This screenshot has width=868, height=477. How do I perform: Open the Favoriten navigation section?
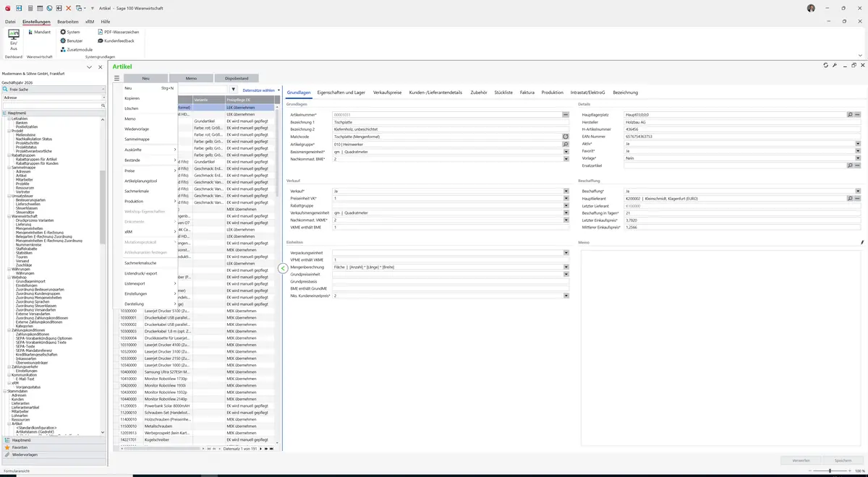coord(54,447)
